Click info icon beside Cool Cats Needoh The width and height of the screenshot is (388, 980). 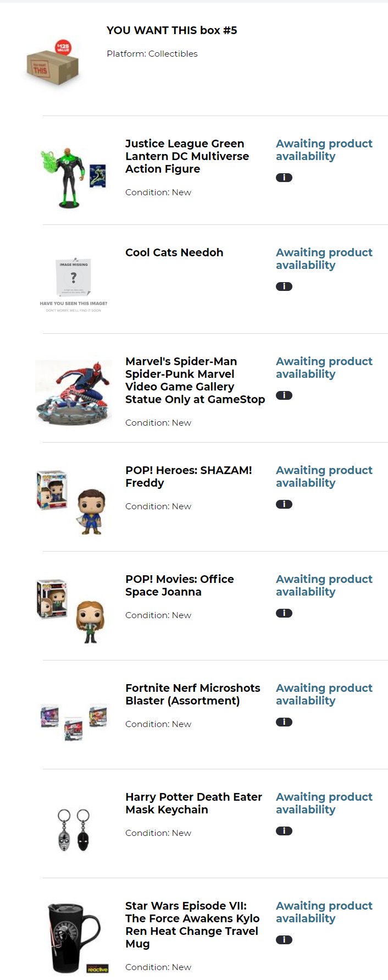pos(284,287)
